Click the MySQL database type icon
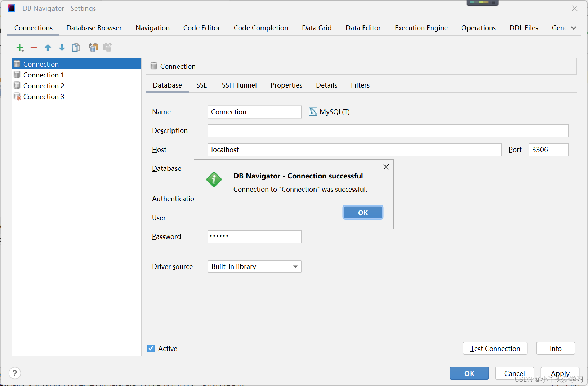The image size is (588, 386). tap(313, 112)
